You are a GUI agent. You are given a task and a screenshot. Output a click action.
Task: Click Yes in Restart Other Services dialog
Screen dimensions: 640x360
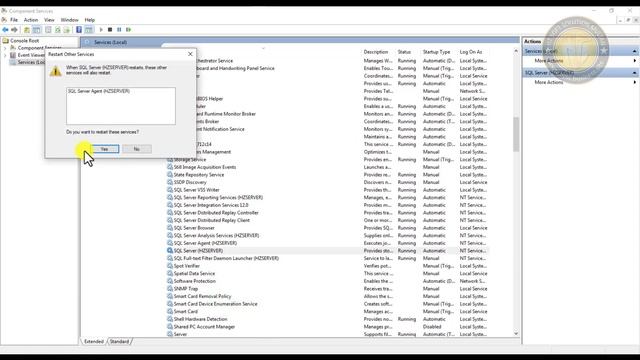click(104, 149)
